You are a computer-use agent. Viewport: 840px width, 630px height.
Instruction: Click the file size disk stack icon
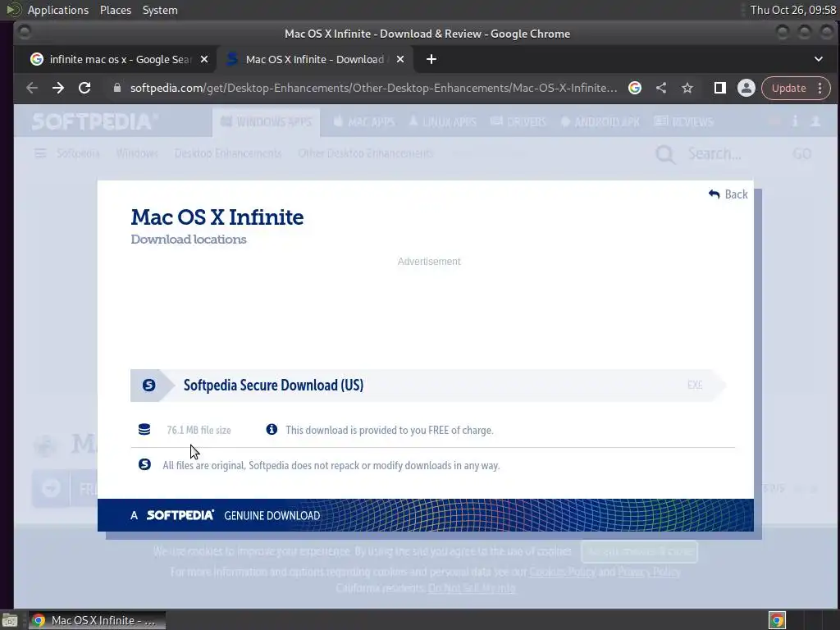144,430
